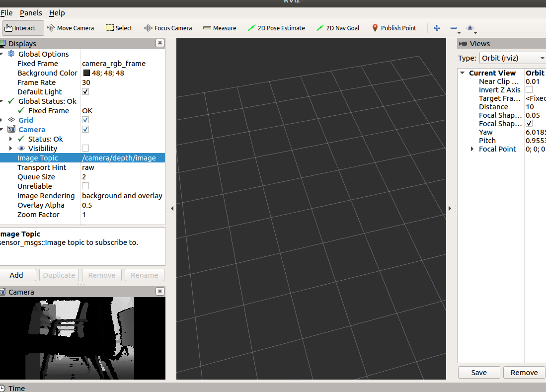Toggle the Default Light checkbox
This screenshot has width=546, height=392.
[85, 91]
